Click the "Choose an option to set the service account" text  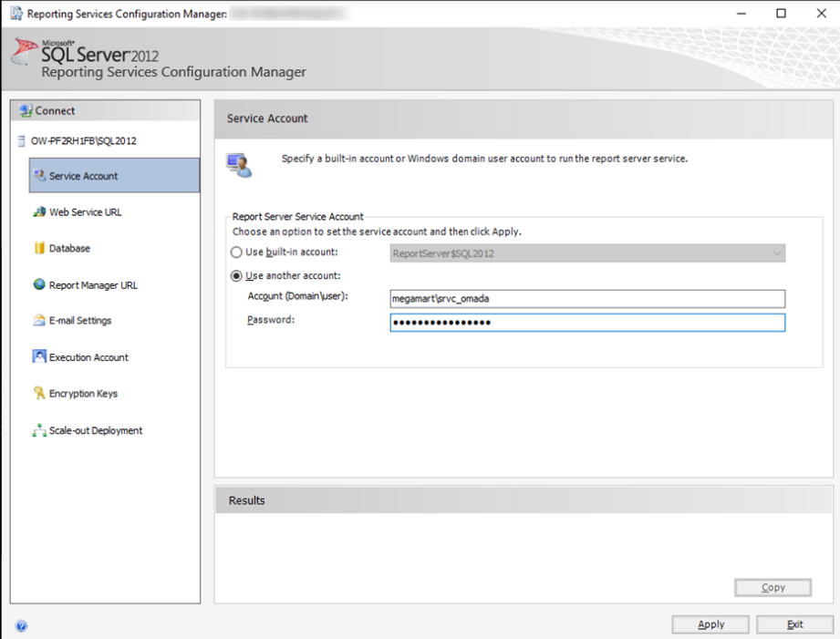tap(377, 232)
